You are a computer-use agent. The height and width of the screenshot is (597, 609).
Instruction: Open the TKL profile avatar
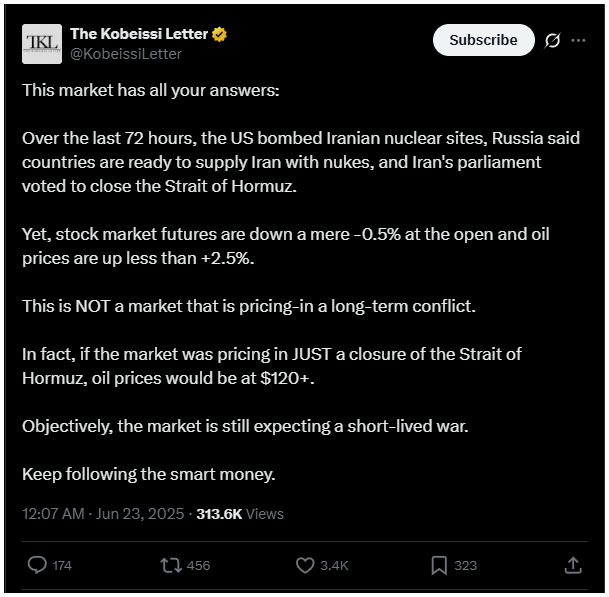(42, 44)
